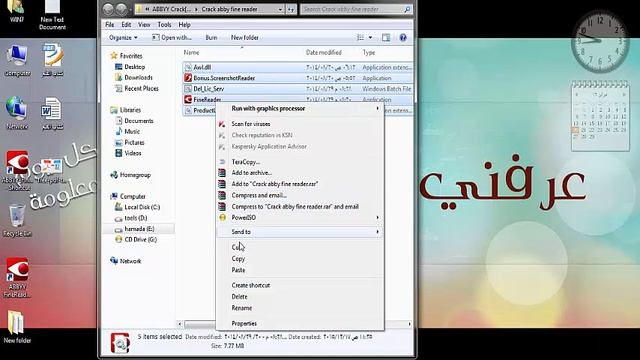Image resolution: width=640 pixels, height=360 pixels.
Task: Click the Burn toolbar button
Action: point(211,38)
